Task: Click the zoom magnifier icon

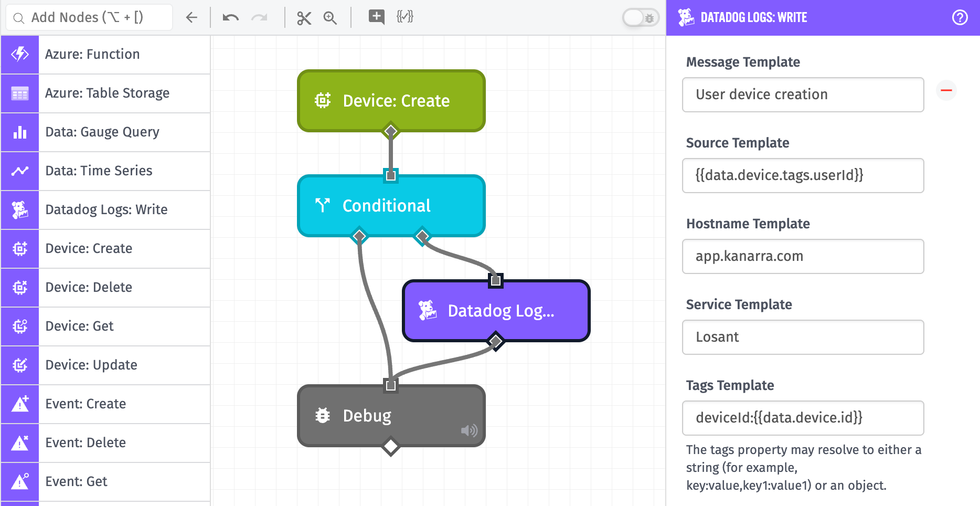Action: click(x=330, y=18)
